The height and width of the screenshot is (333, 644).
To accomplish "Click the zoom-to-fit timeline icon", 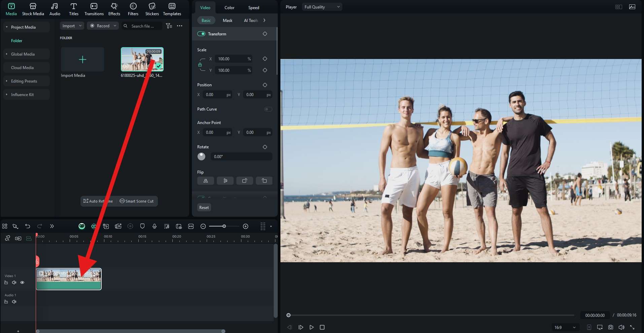I will (191, 226).
